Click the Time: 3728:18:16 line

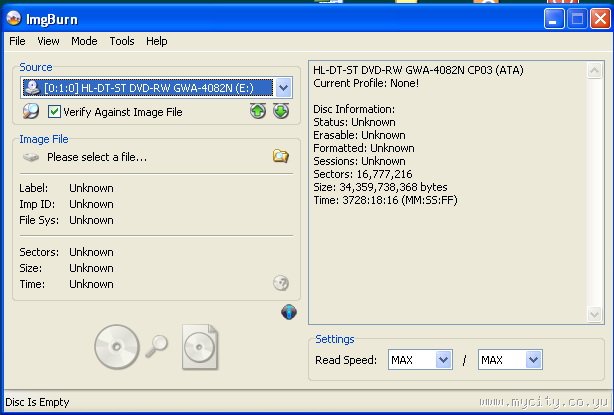click(x=385, y=200)
